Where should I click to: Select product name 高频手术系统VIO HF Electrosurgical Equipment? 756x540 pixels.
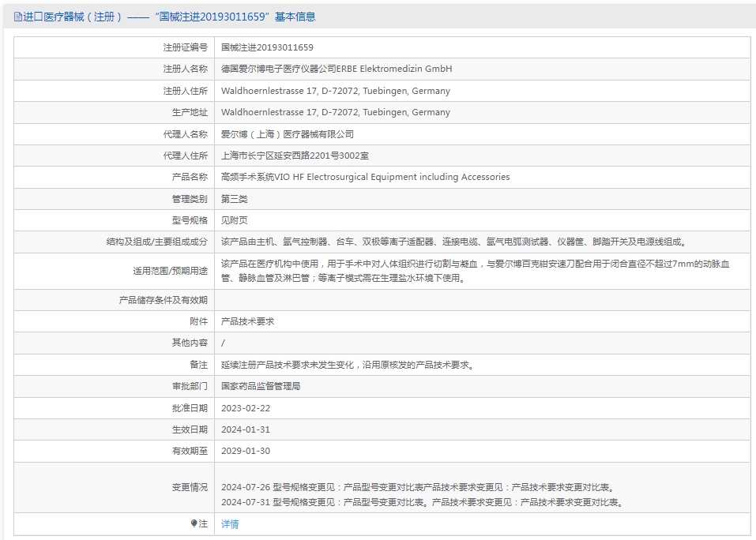pos(366,177)
